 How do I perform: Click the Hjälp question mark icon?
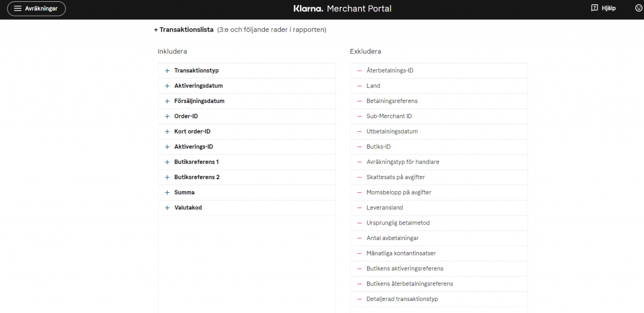(x=594, y=8)
